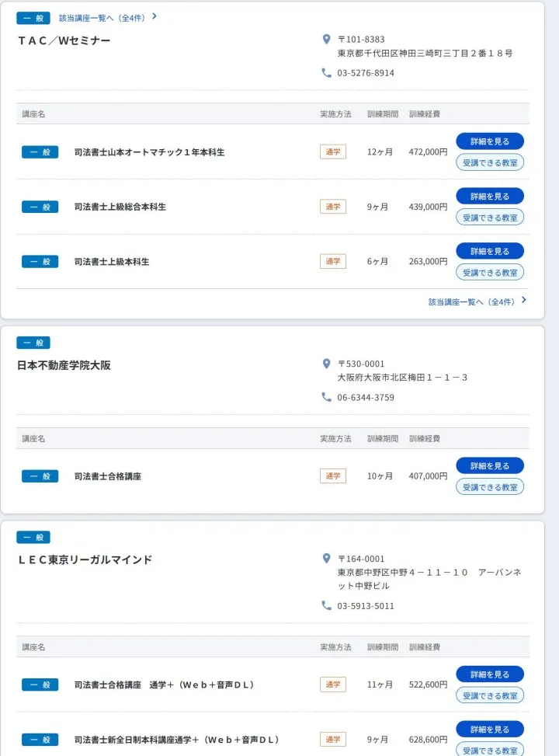The width and height of the screenshot is (559, 756).
Task: Open the top 該当講座一覧へ(全4件) link
Action: (x=102, y=17)
